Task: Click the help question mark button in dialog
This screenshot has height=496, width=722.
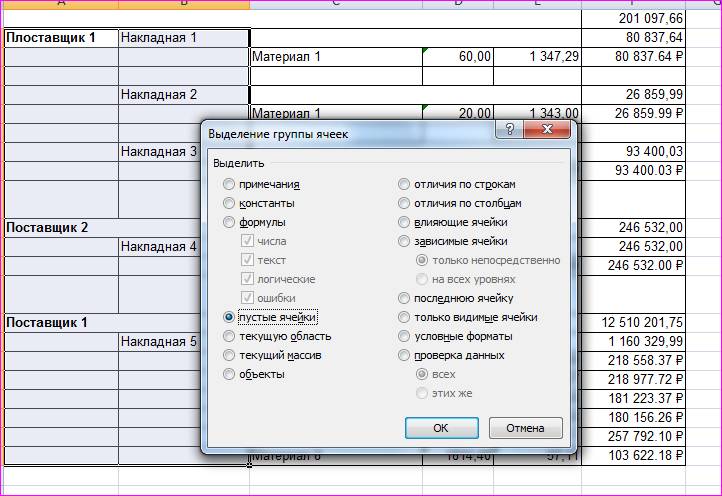Action: point(510,131)
